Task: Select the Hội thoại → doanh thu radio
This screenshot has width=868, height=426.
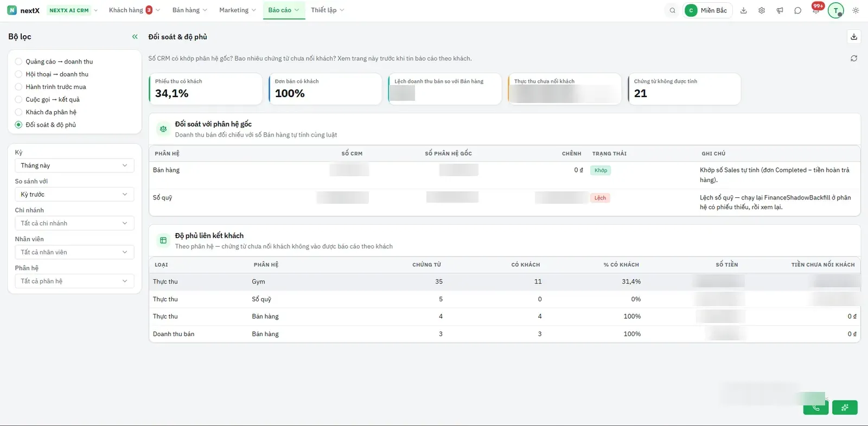Action: (x=18, y=74)
